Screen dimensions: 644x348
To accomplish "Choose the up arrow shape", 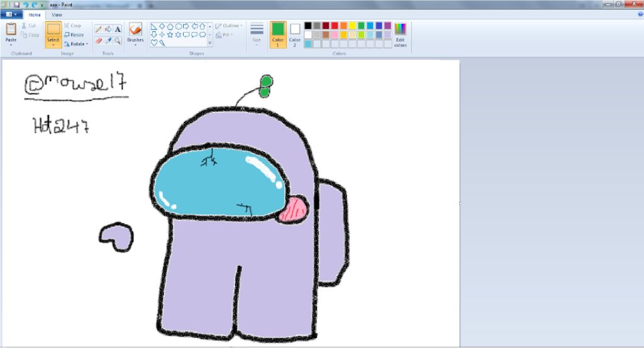I will click(x=203, y=26).
